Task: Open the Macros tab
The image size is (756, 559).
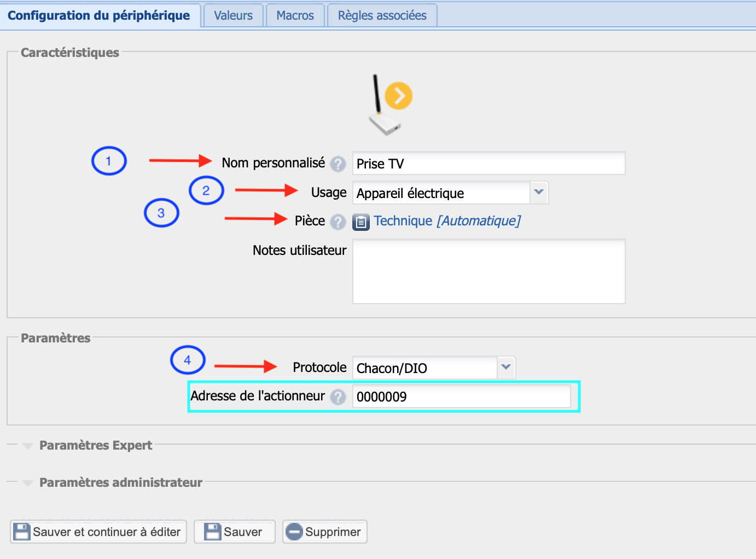Action: point(295,15)
